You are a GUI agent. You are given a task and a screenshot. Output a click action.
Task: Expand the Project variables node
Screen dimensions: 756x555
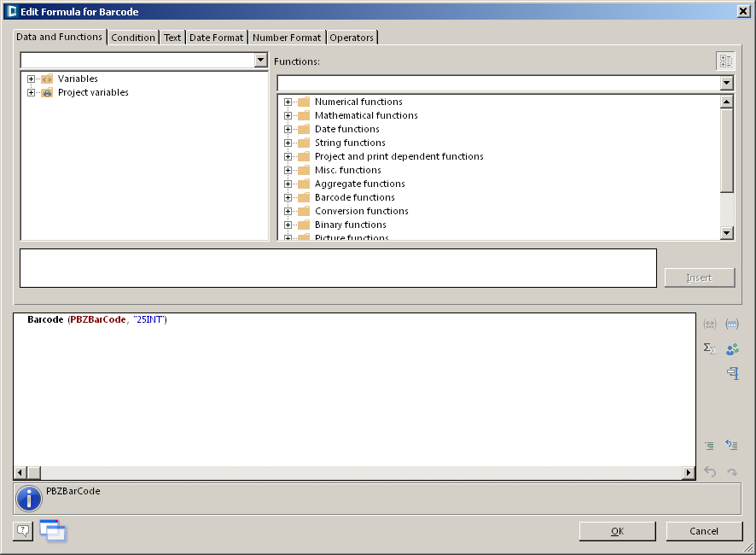(32, 93)
